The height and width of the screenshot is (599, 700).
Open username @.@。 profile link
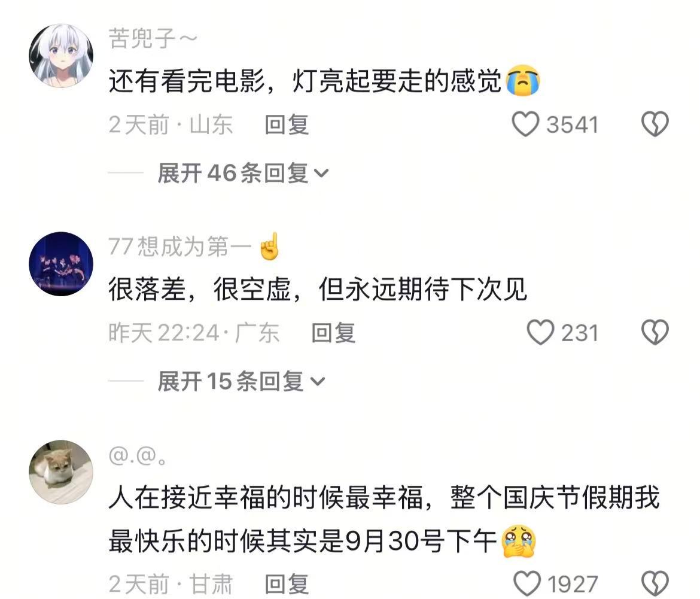pos(137,456)
